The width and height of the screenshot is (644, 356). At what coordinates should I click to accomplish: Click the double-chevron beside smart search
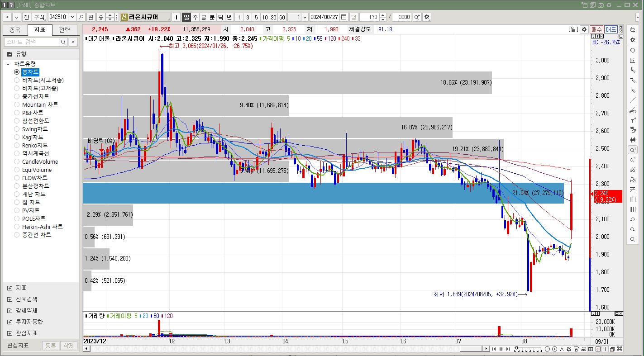coord(73,42)
